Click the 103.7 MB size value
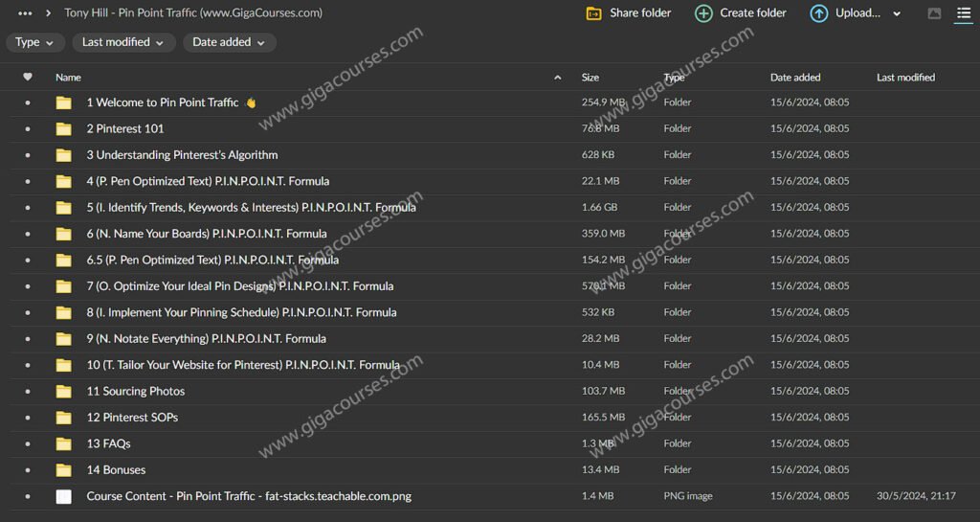980x522 pixels. click(x=603, y=392)
